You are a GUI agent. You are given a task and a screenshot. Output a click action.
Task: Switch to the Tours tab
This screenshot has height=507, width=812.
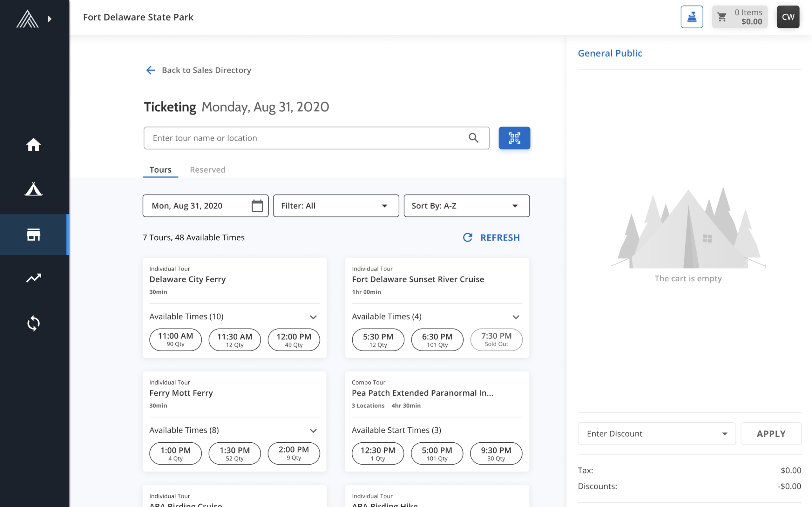pos(160,170)
